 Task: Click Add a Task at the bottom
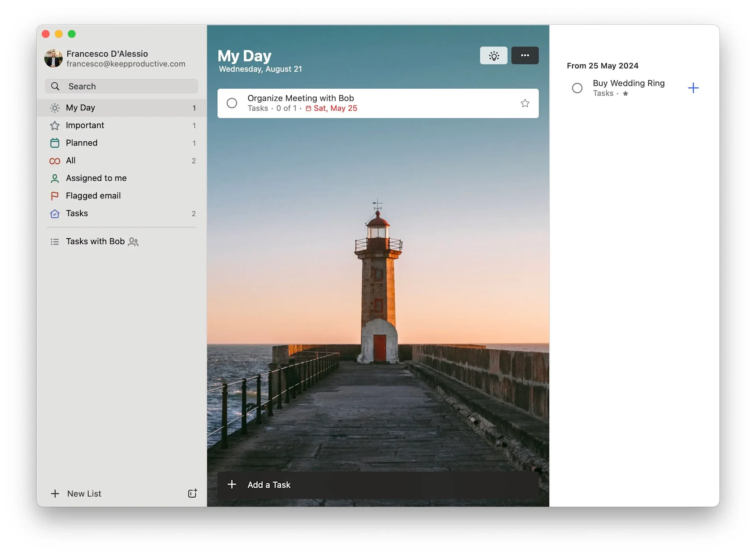coord(269,485)
